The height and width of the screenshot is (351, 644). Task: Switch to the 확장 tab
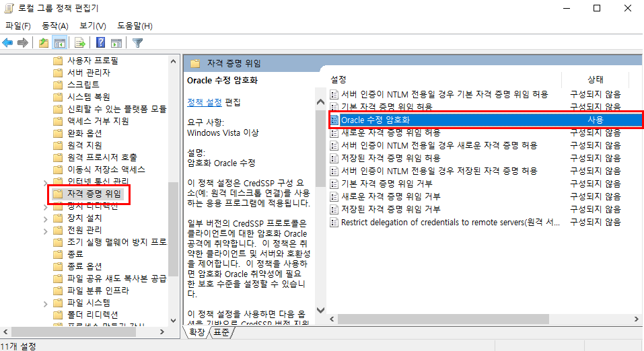point(196,333)
